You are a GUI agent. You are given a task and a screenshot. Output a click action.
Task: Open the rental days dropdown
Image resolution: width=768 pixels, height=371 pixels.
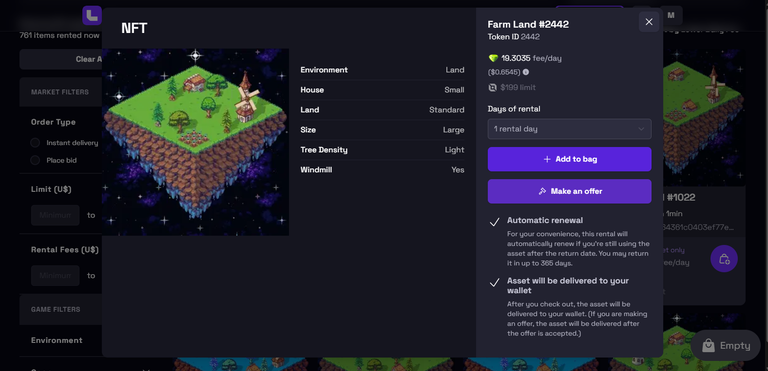click(x=569, y=129)
